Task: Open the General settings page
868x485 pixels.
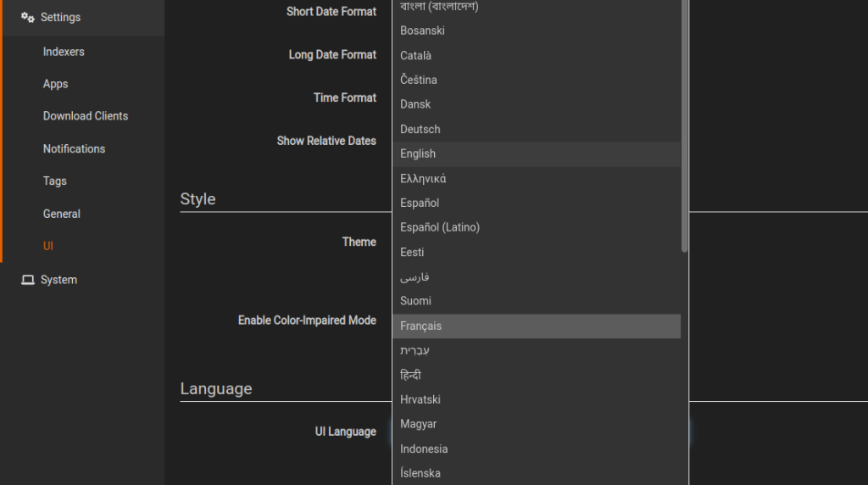Action: pos(61,214)
